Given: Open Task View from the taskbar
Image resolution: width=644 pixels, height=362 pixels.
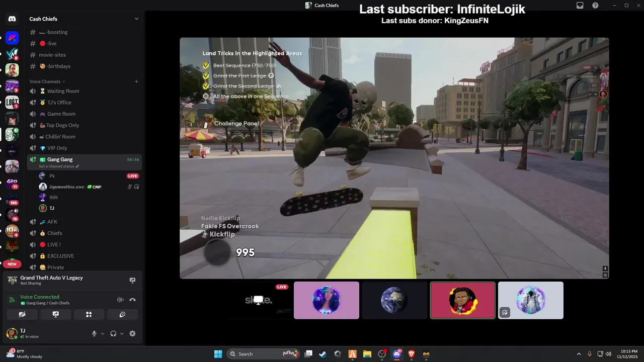Looking at the screenshot, I should pos(308,354).
